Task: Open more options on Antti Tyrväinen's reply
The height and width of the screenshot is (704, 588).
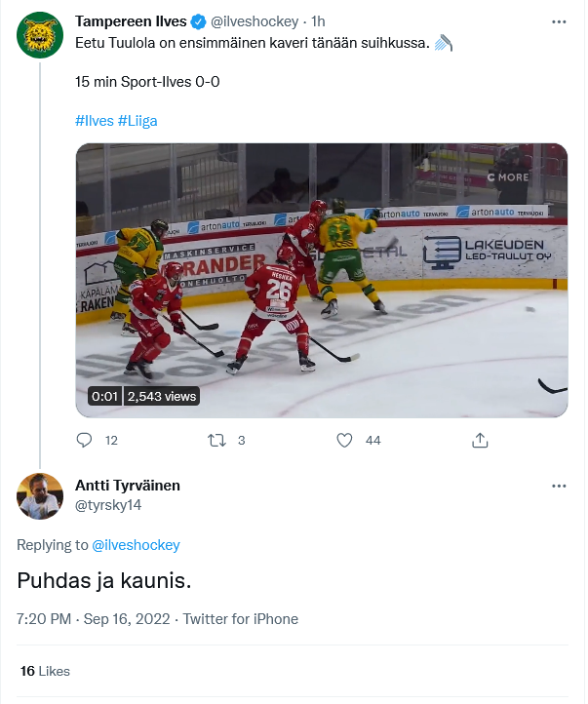Action: pos(559,486)
